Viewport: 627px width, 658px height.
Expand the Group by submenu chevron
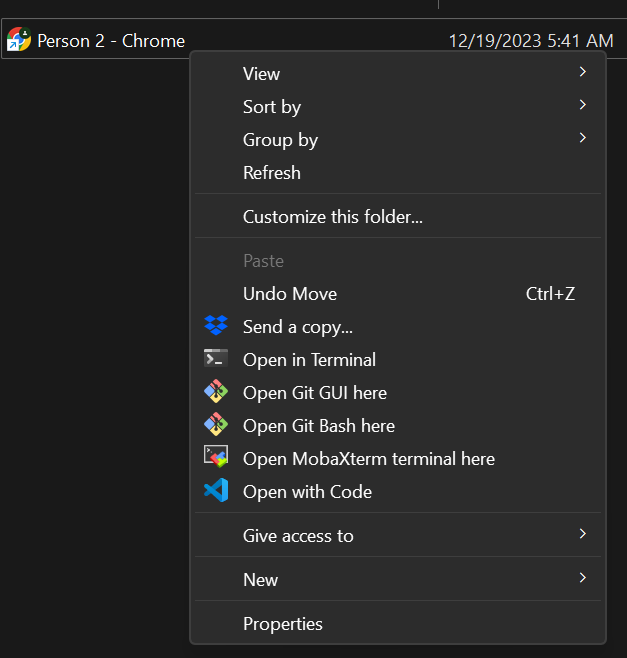pyautogui.click(x=582, y=138)
